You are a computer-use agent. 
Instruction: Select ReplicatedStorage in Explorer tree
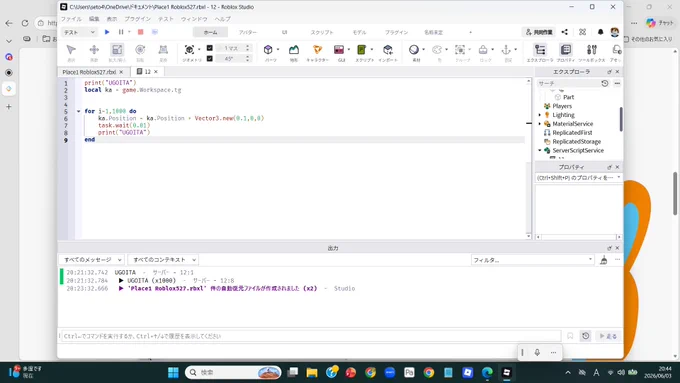576,142
